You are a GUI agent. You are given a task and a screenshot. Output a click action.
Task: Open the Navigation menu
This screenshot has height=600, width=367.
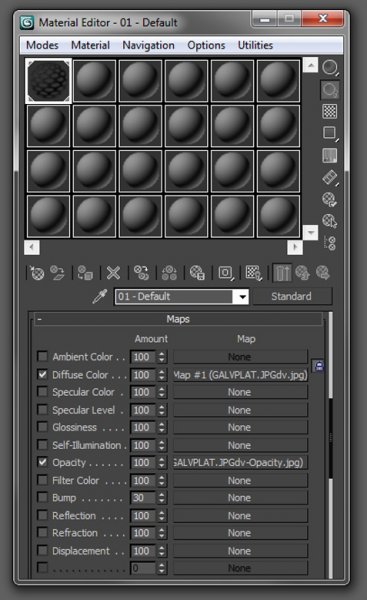pos(148,45)
